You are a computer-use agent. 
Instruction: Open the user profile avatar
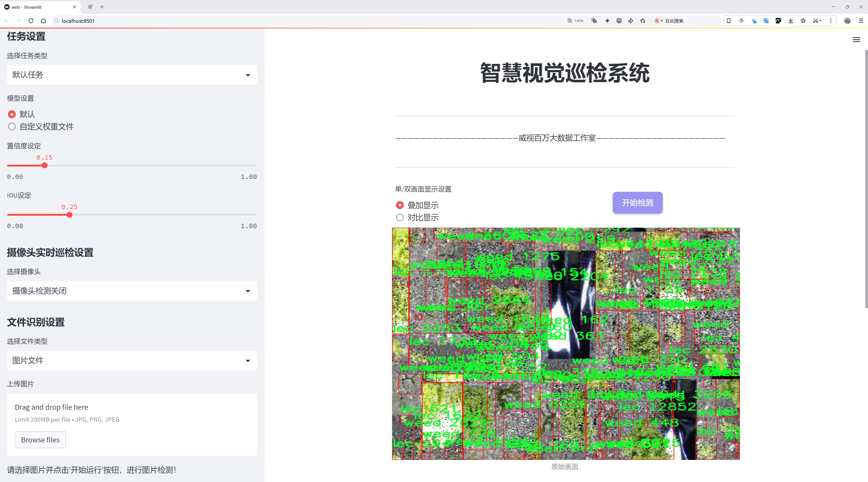tap(847, 21)
